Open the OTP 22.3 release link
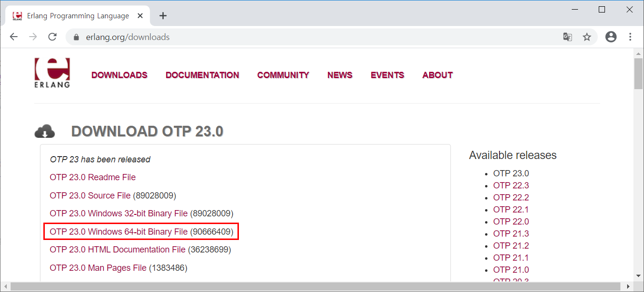Viewport: 644px width, 292px height. point(511,186)
